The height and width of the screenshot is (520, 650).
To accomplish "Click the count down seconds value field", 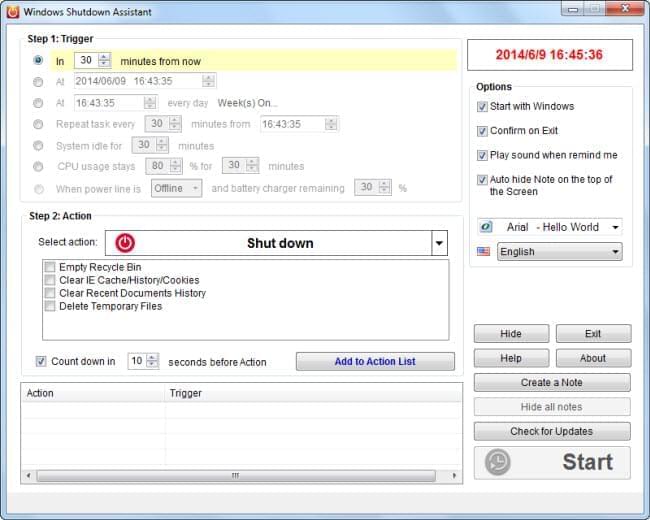I will click(137, 361).
